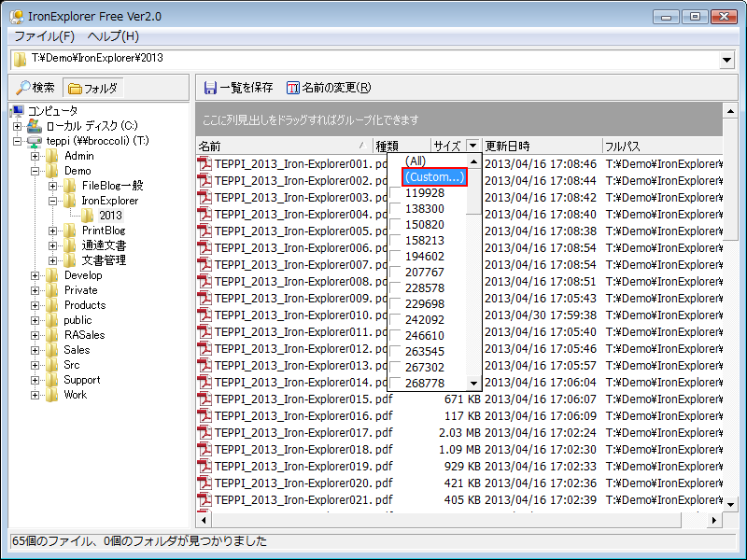Screen dimensions: 747x560
Task: Click the folder tab icon
Action: (x=75, y=88)
